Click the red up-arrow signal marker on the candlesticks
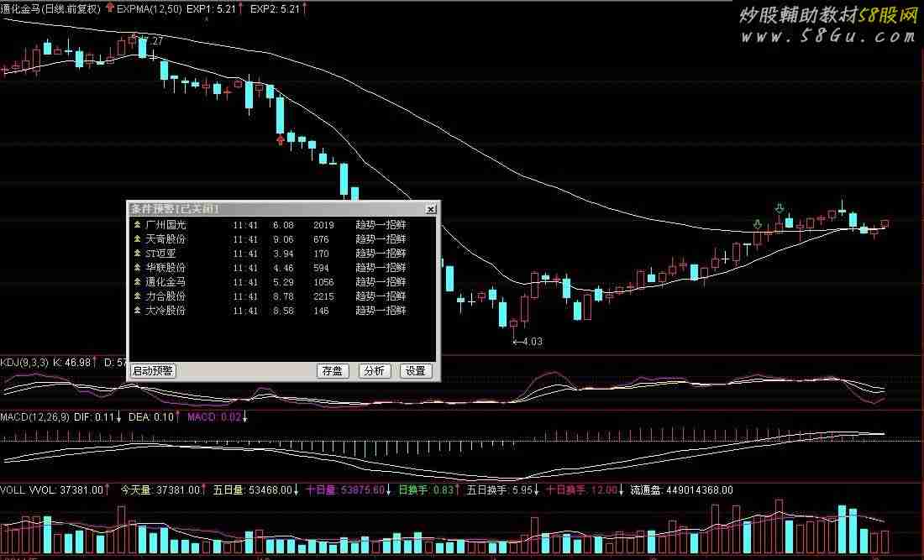Screen dimensions: 924x560 tap(281, 140)
